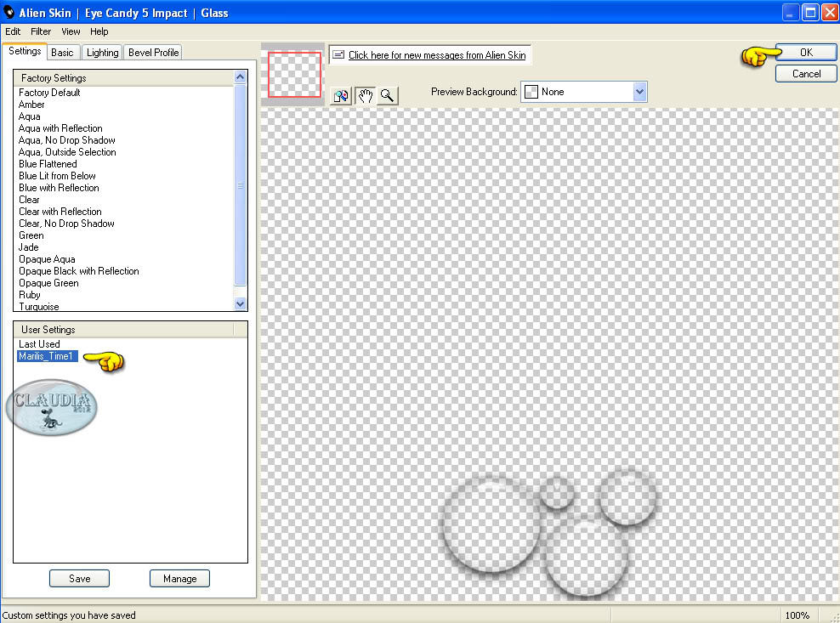Select the Clear with Reflection preset
The width and height of the screenshot is (840, 623).
coord(60,212)
